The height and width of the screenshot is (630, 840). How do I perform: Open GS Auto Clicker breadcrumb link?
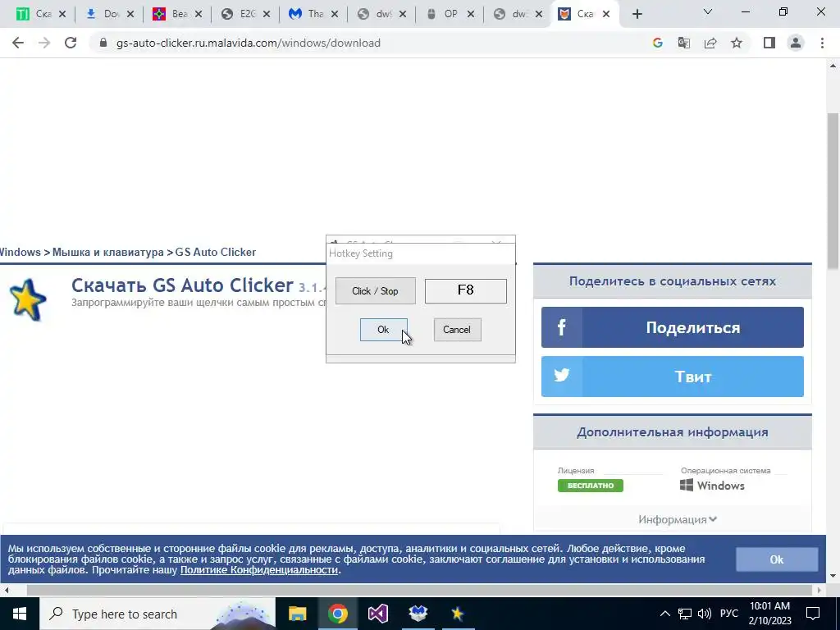tap(216, 253)
